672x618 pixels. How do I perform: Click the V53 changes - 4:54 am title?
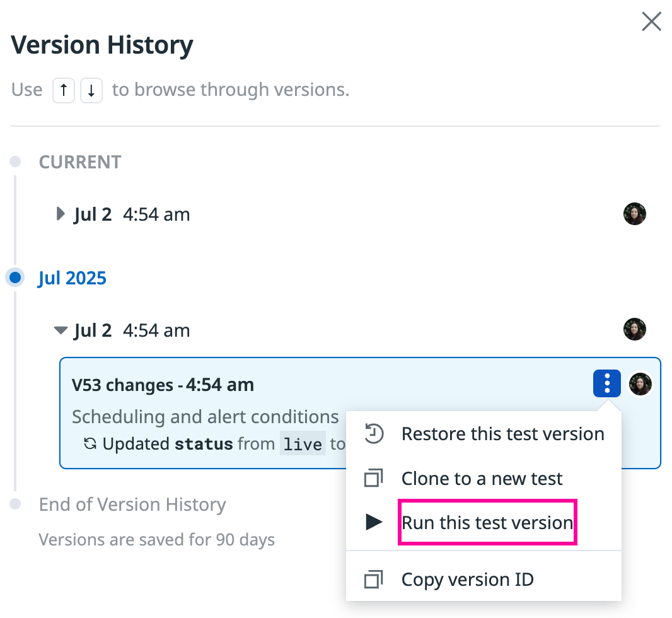(163, 385)
